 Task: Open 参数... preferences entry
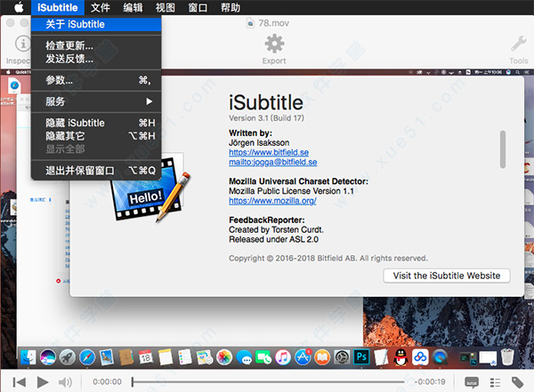[x=96, y=80]
